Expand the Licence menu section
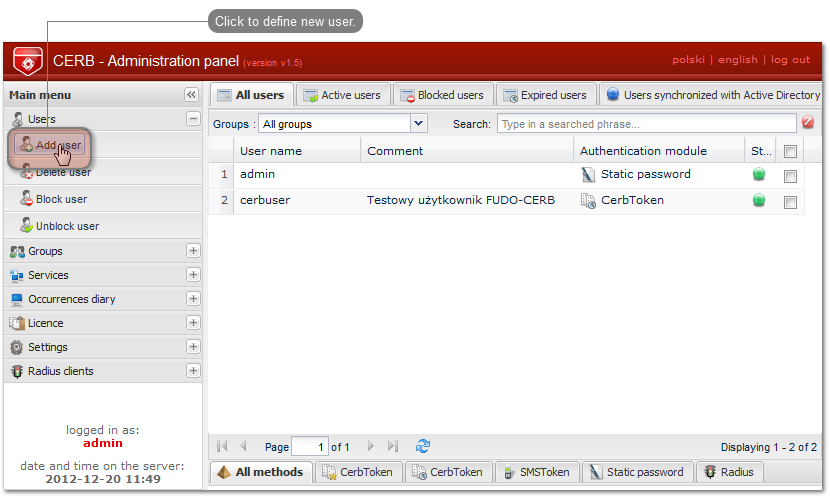The height and width of the screenshot is (498, 830). pyautogui.click(x=193, y=323)
